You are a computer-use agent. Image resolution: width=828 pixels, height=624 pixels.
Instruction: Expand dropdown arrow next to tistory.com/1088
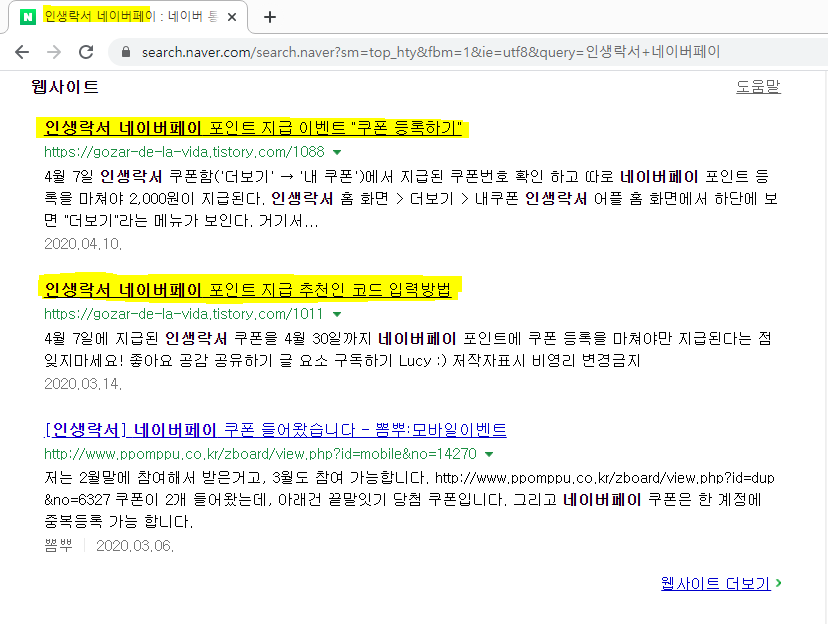337,153
